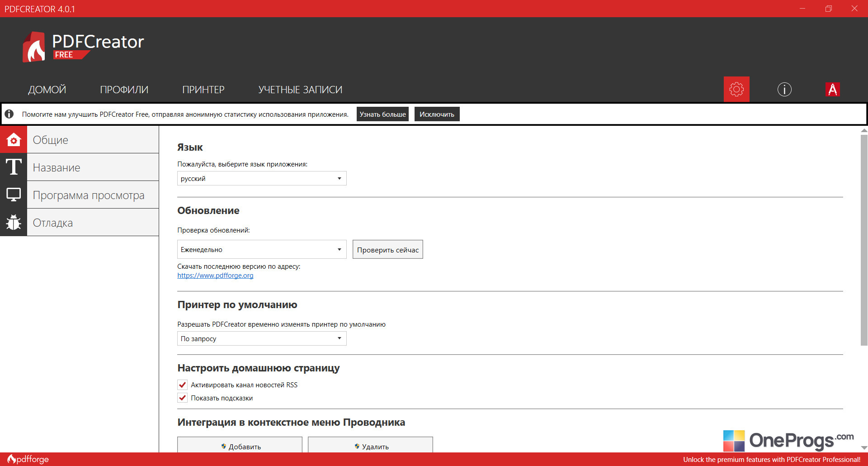Uncheck 'Показать подсказки' checkbox
This screenshot has height=466, width=868.
(x=183, y=398)
